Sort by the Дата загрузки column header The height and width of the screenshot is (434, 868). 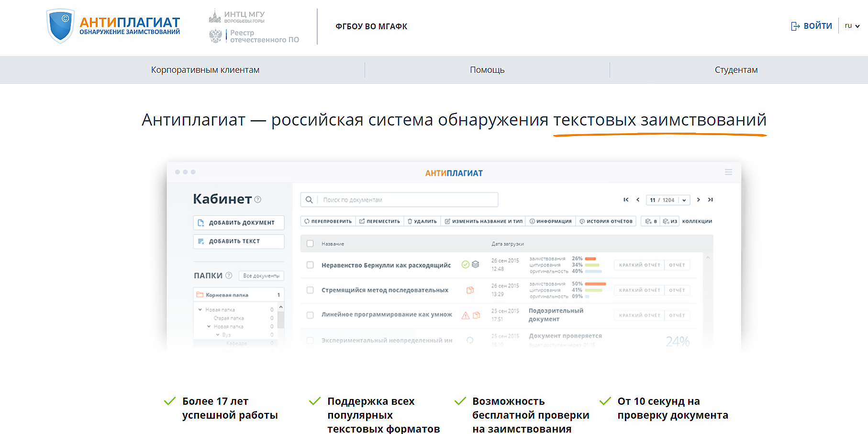508,244
